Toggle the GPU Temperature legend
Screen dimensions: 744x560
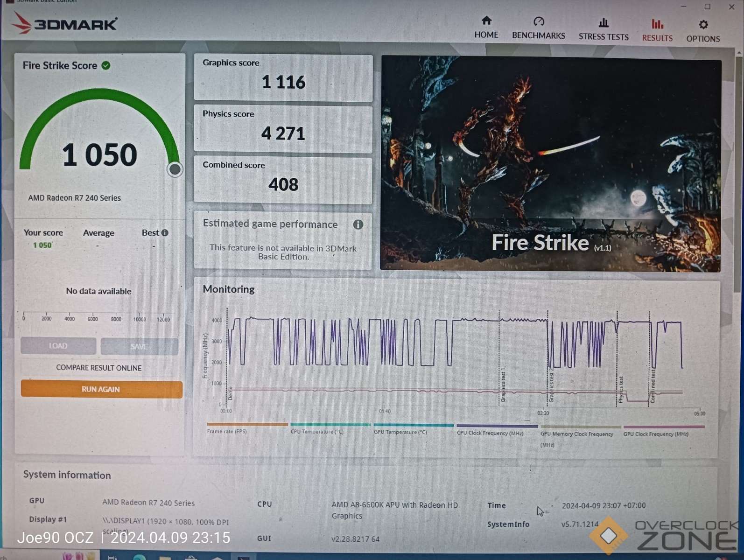point(414,429)
